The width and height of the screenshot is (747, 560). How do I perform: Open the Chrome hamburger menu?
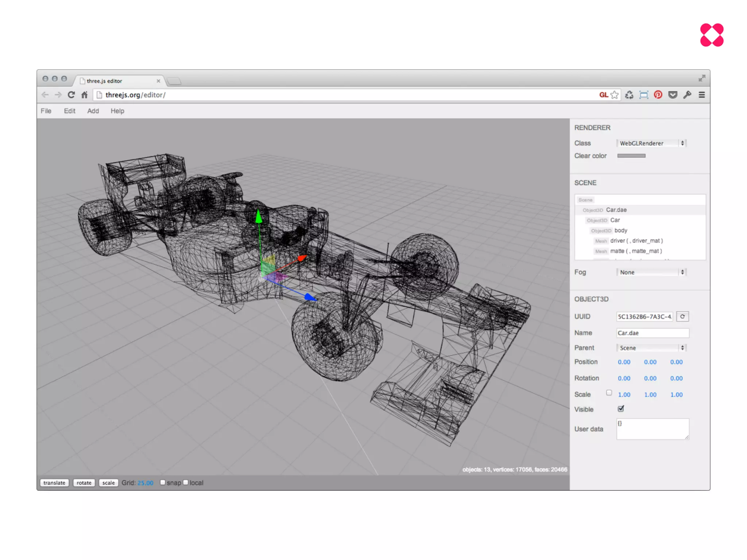[701, 95]
